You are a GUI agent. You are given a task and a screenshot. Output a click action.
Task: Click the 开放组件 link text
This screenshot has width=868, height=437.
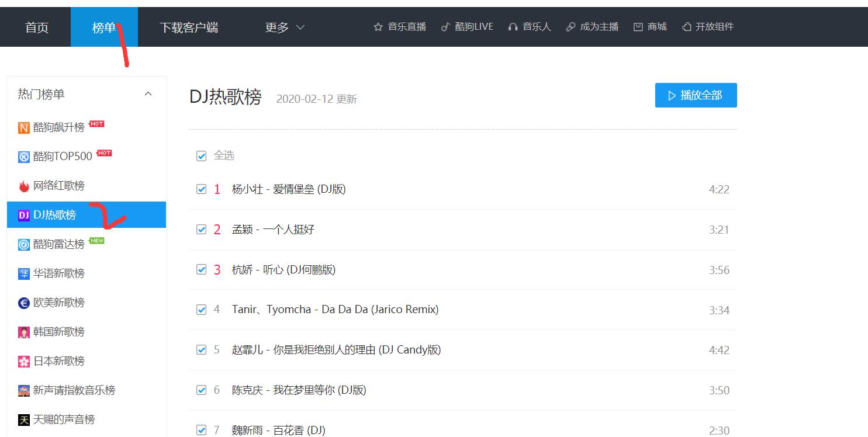714,27
